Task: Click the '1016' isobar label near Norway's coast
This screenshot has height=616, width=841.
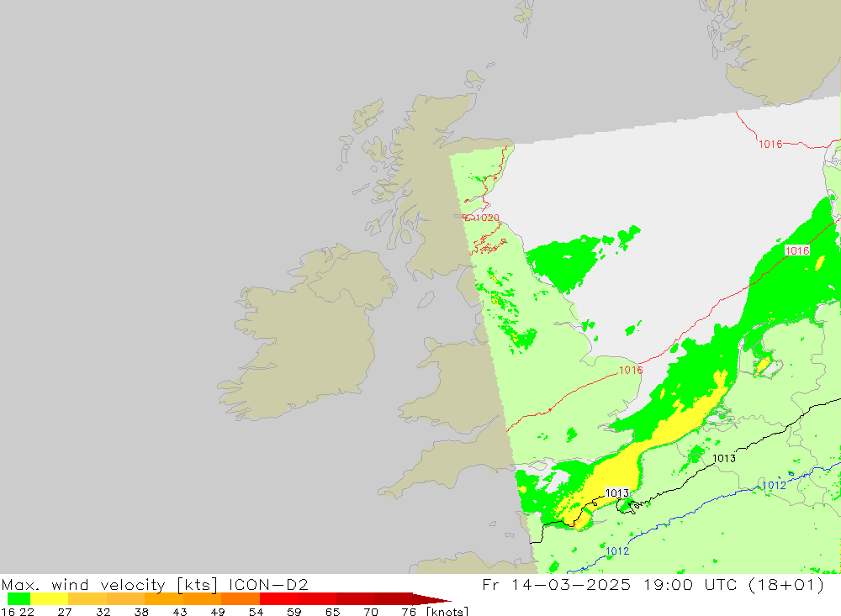Action: pyautogui.click(x=770, y=145)
